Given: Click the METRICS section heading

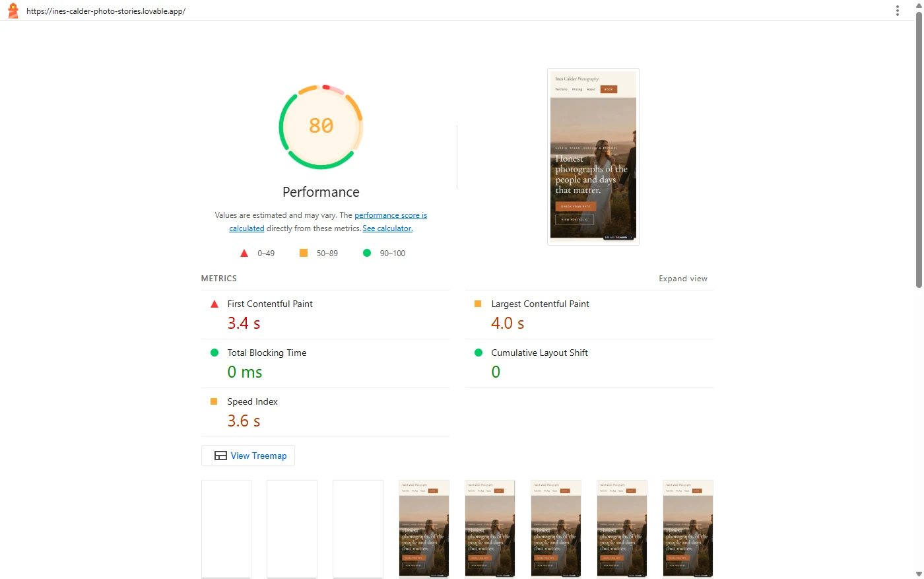Looking at the screenshot, I should (218, 279).
